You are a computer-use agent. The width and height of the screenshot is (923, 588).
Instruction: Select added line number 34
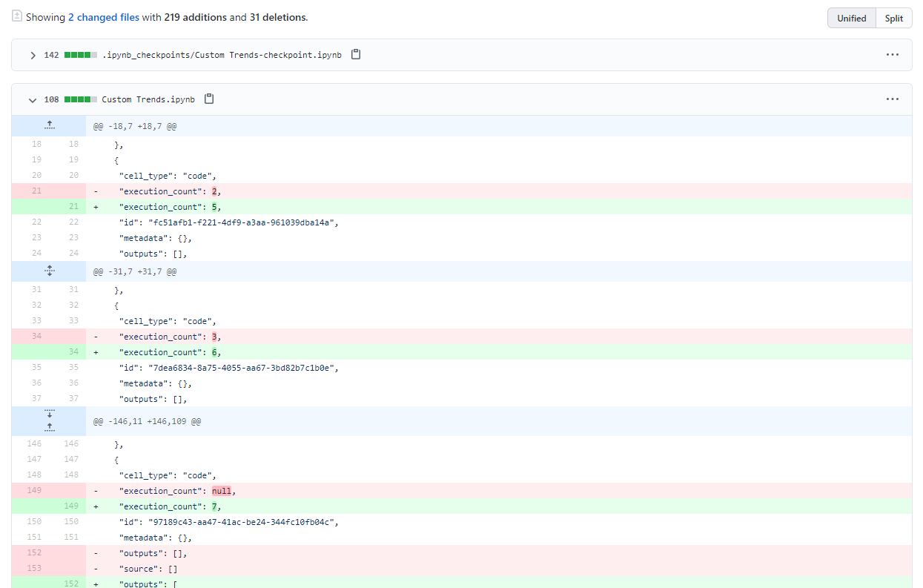click(x=73, y=352)
